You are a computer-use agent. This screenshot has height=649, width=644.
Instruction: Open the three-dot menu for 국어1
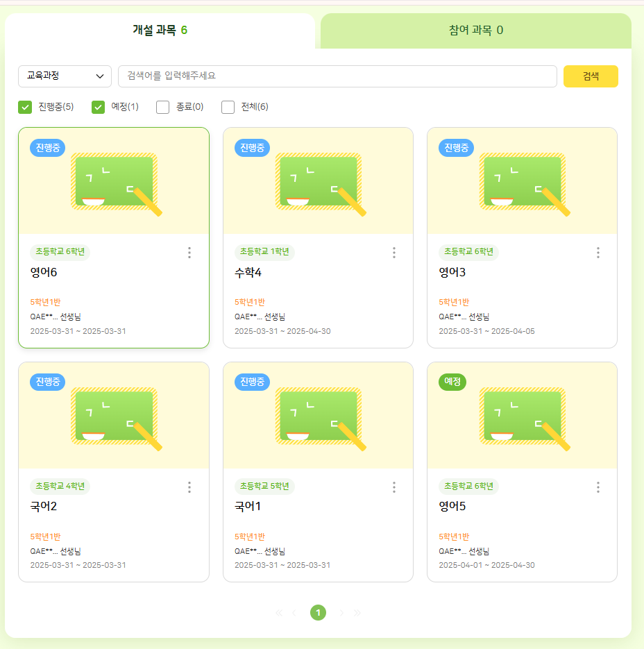click(393, 487)
